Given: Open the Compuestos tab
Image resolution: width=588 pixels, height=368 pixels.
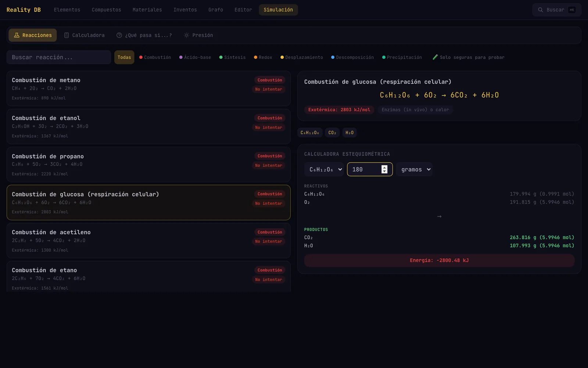Looking at the screenshot, I should click(106, 10).
